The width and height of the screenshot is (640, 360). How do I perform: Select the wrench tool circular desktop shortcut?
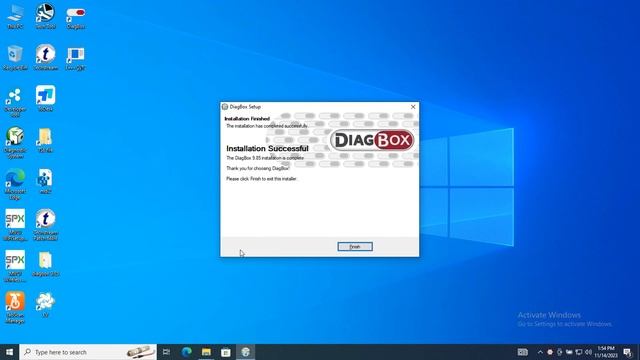tap(45, 16)
